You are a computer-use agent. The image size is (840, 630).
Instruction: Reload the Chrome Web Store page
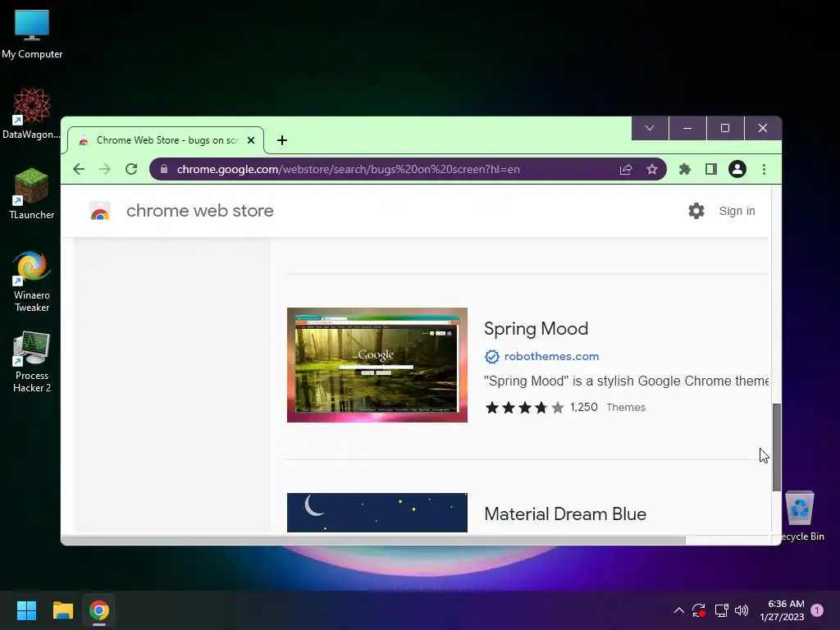click(131, 169)
